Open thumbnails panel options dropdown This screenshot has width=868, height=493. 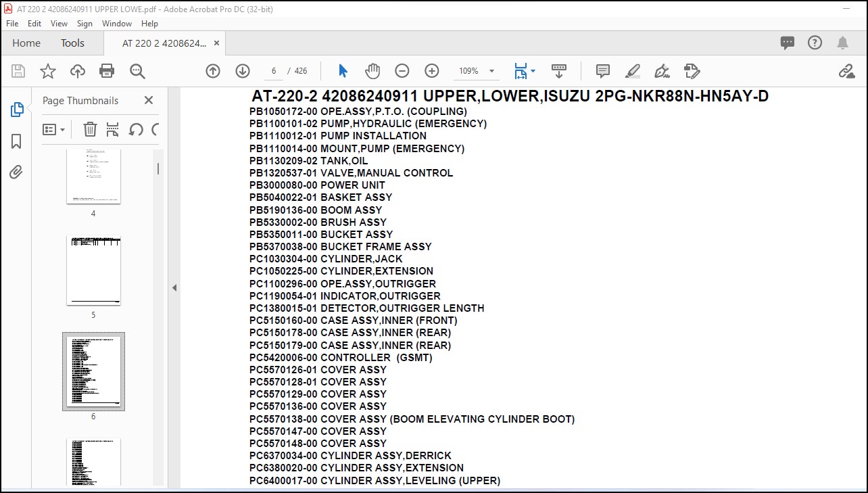pos(54,129)
